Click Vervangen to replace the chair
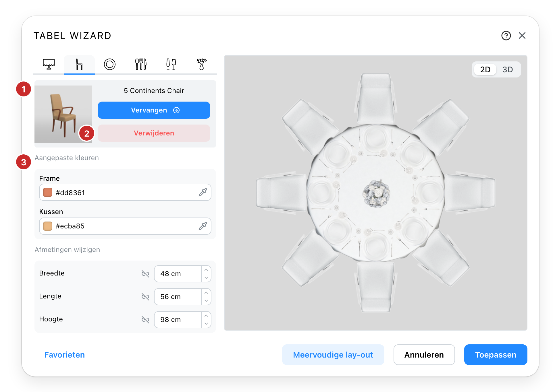Screen dimensions: 555x392 pos(154,110)
